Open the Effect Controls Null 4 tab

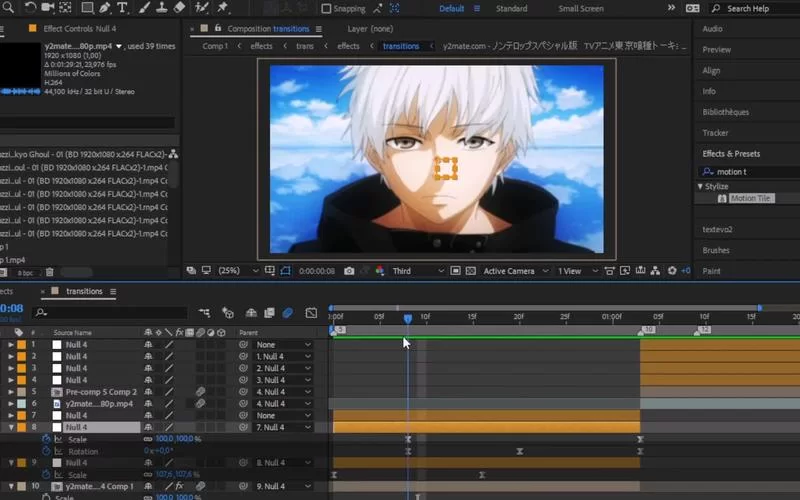(80, 29)
